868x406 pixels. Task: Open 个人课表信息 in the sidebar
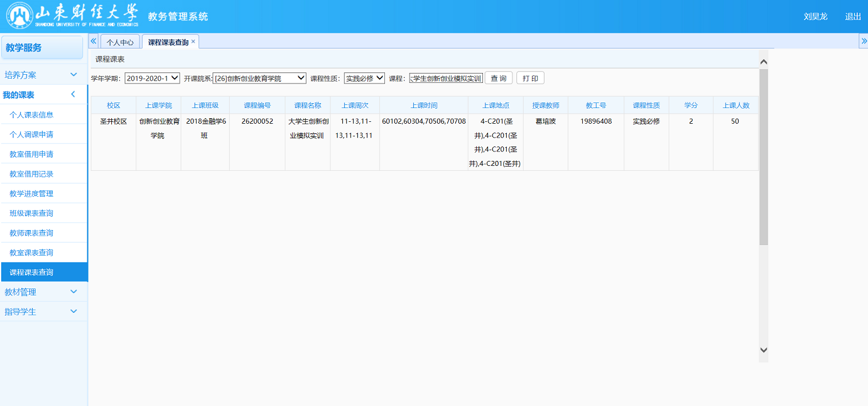point(31,115)
